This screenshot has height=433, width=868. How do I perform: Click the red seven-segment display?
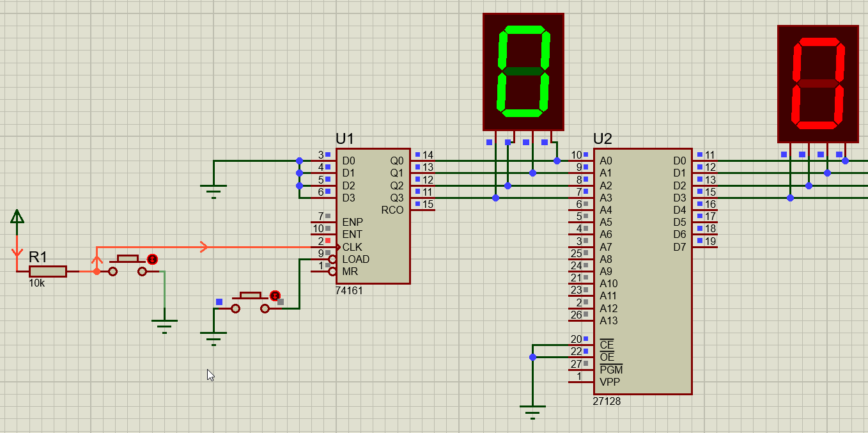point(818,83)
